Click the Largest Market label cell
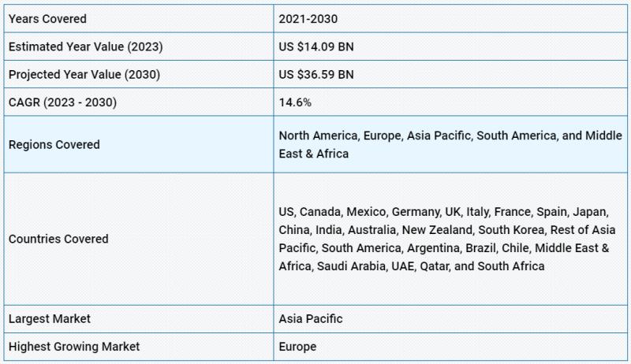 click(49, 319)
